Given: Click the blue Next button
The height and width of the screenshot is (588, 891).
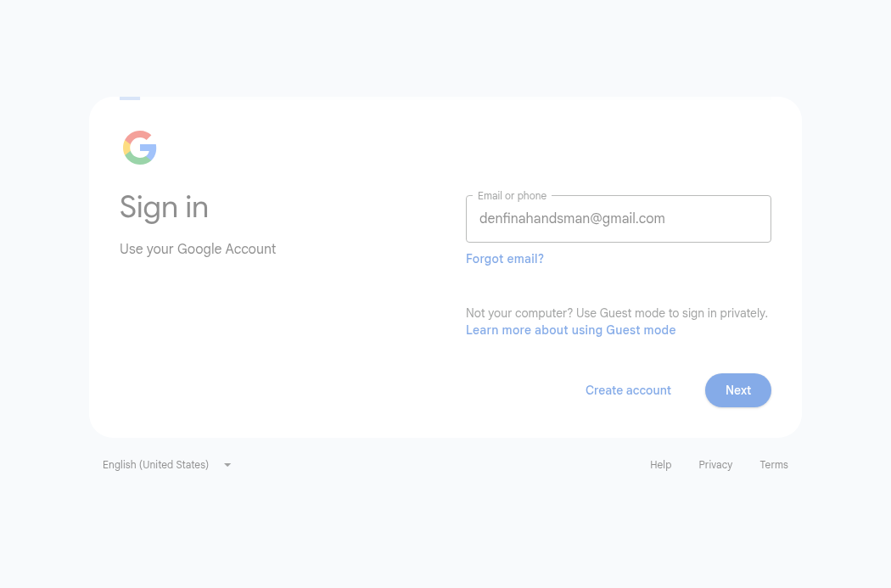Looking at the screenshot, I should (x=738, y=390).
